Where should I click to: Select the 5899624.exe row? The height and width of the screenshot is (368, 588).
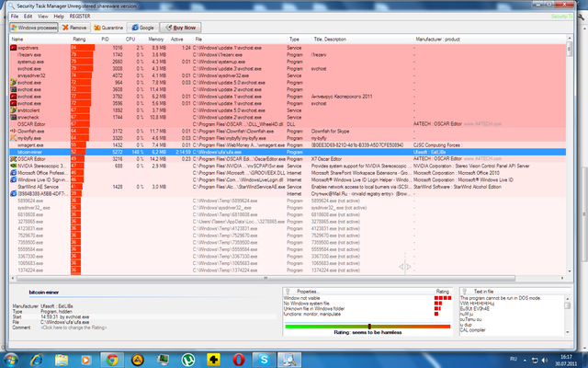click(288, 201)
